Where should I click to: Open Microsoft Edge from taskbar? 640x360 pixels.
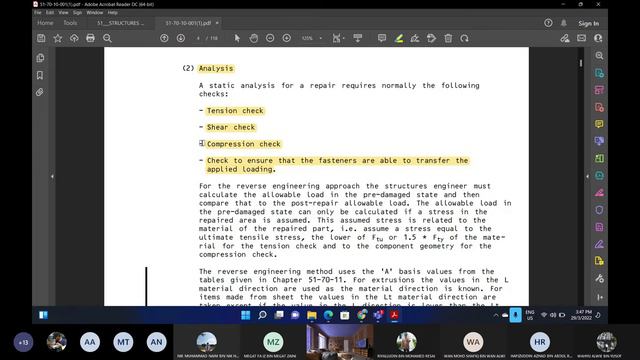[x=328, y=315]
